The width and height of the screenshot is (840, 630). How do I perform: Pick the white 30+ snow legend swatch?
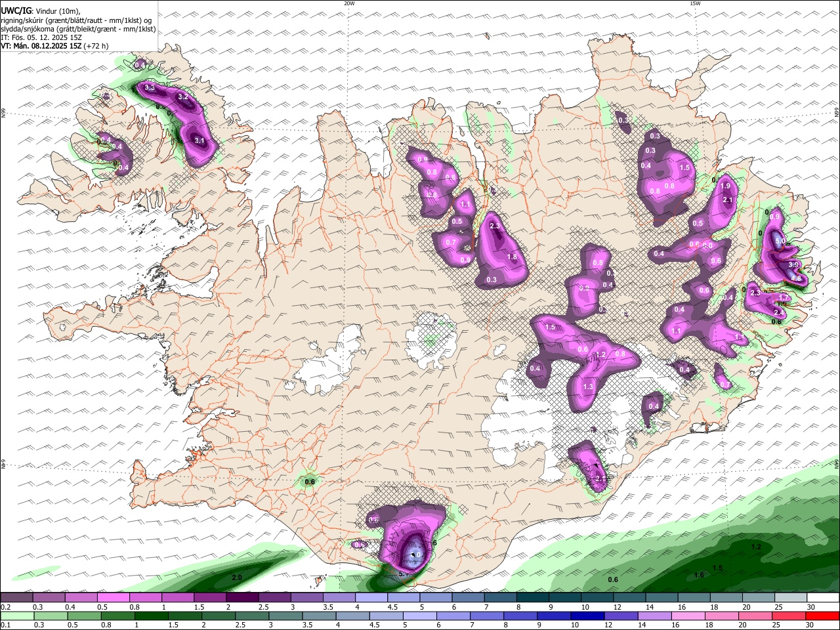(823, 598)
